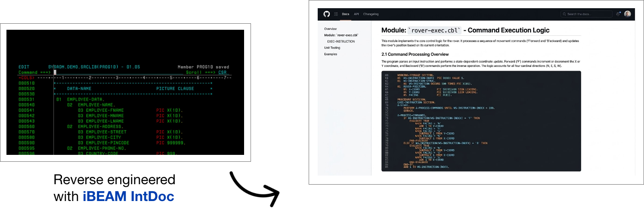Click the Command ===> input in terminal

click(x=118, y=72)
